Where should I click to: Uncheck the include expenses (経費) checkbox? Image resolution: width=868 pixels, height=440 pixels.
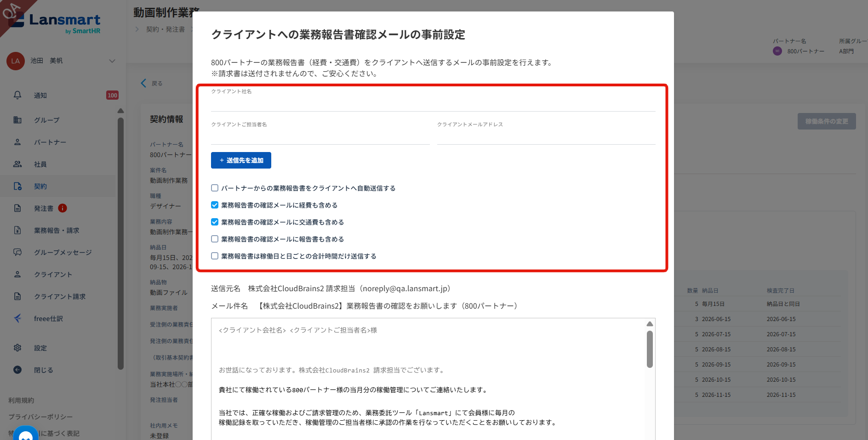coord(215,205)
